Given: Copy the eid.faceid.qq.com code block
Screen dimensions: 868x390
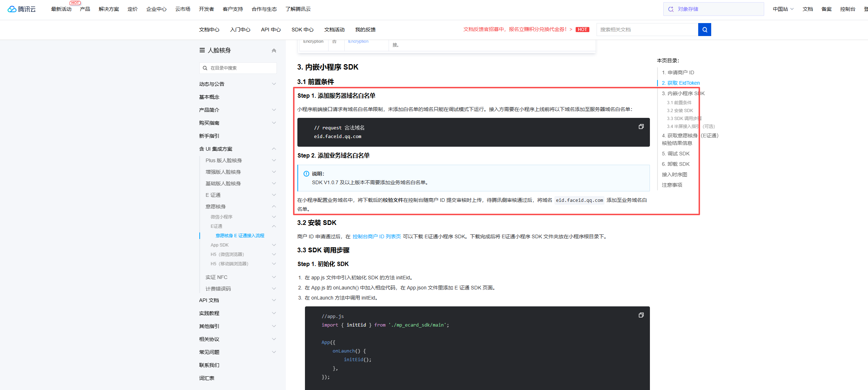Looking at the screenshot, I should tap(641, 127).
